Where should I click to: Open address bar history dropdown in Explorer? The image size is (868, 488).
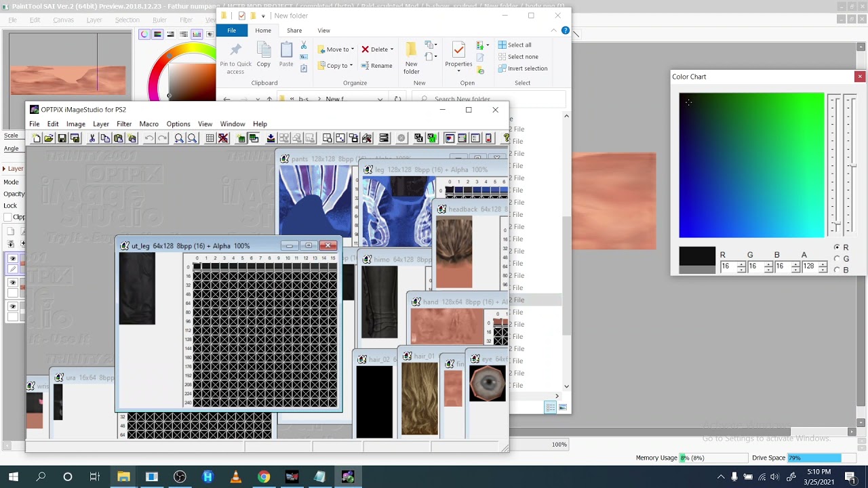(380, 100)
